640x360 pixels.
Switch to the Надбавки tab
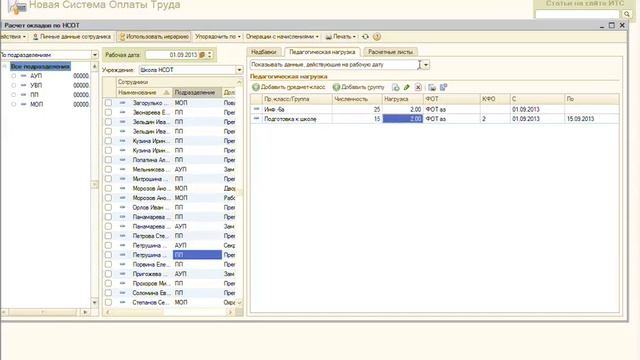264,52
